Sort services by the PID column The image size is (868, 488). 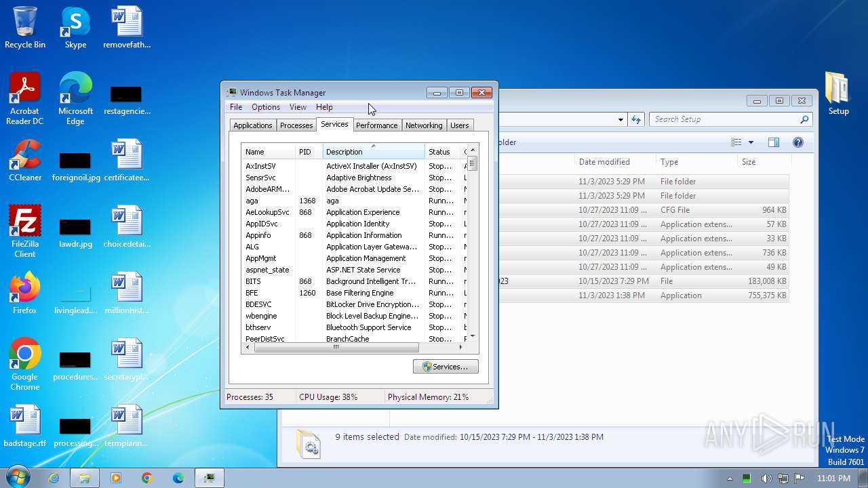coord(309,152)
